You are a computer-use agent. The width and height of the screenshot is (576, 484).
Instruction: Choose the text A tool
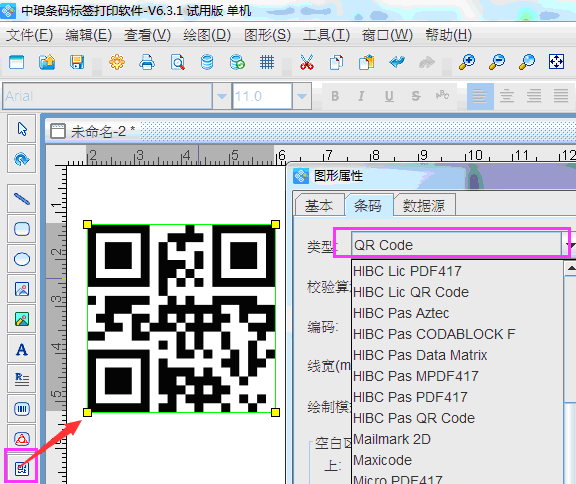coord(22,349)
